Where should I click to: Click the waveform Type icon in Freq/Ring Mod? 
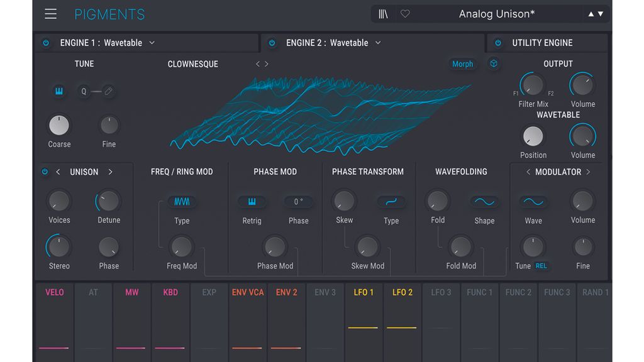coord(182,202)
